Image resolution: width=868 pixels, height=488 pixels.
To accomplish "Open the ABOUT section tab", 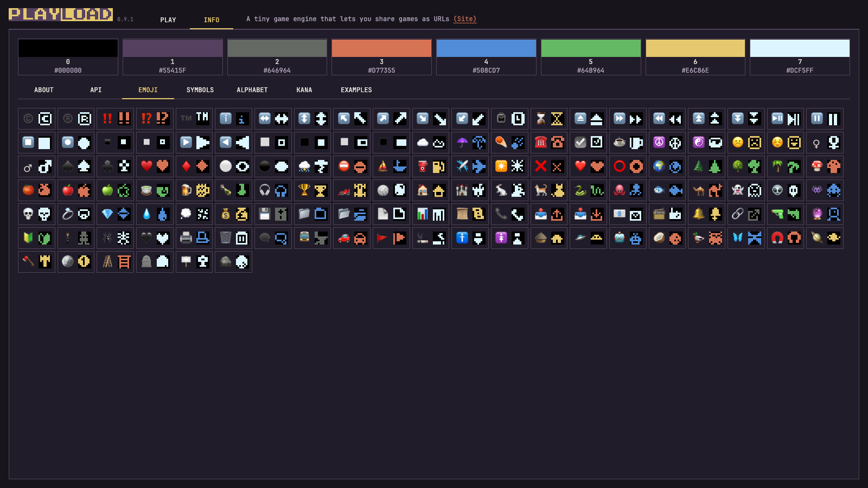I will pos(44,90).
